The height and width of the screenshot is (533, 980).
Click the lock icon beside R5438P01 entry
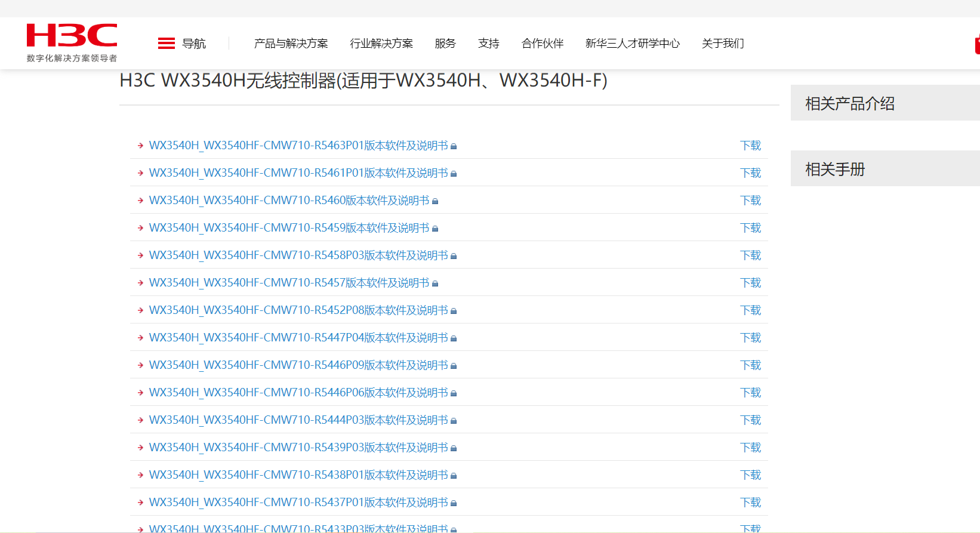click(454, 476)
